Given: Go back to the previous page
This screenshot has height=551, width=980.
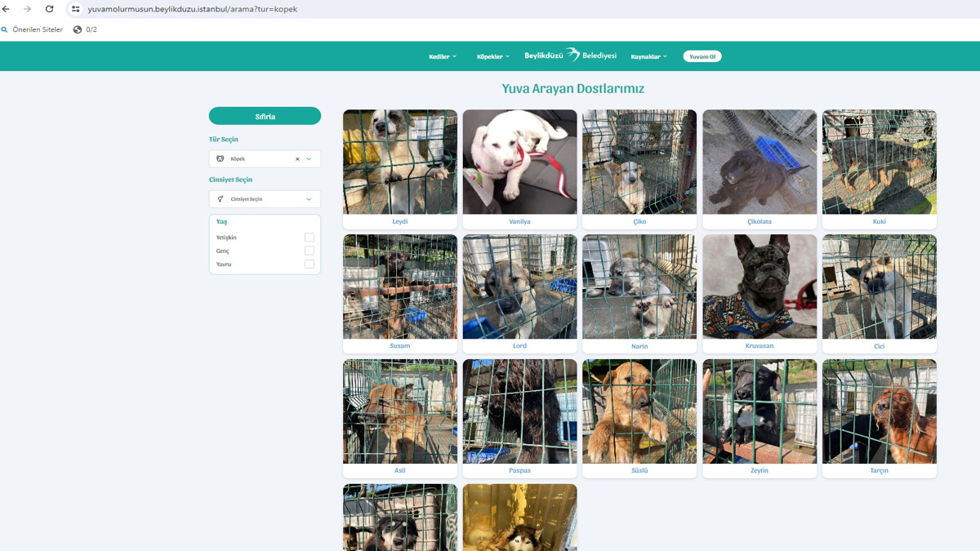Looking at the screenshot, I should coord(7,9).
